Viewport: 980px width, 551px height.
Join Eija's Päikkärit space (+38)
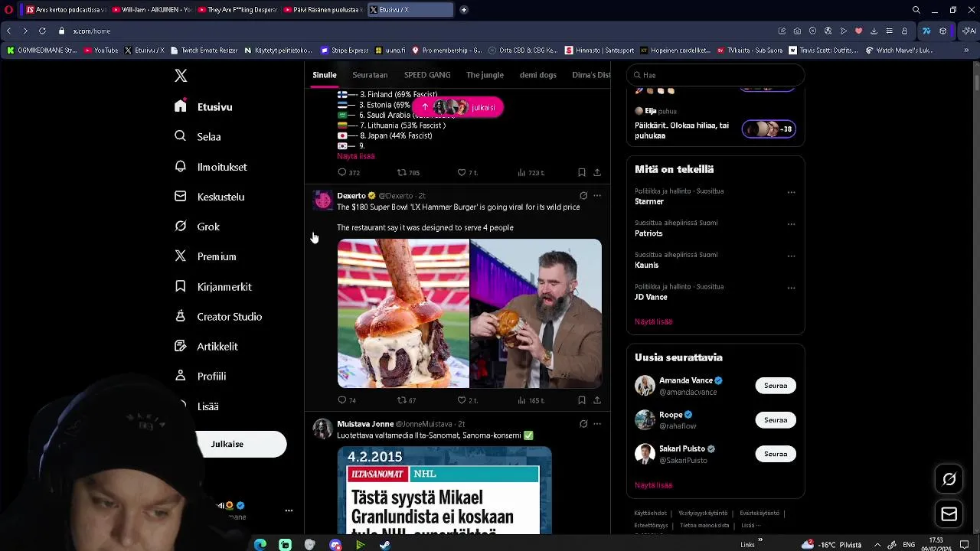click(x=769, y=129)
